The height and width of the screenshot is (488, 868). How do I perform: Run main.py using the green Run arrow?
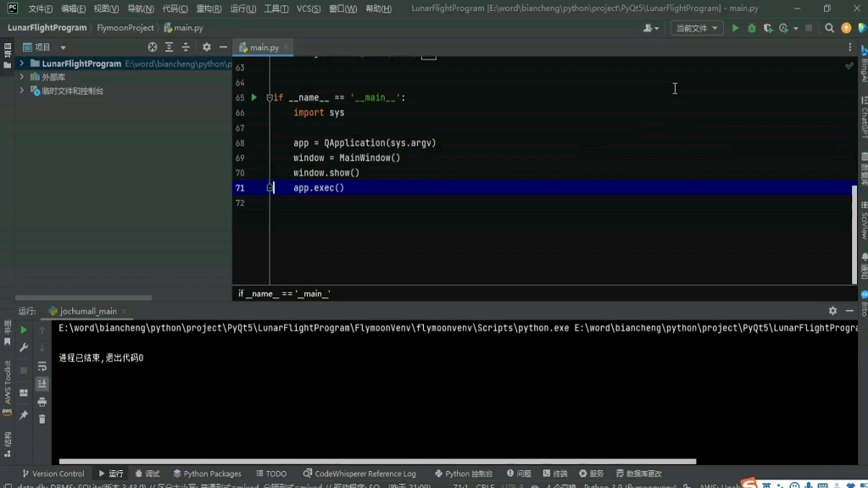[734, 28]
